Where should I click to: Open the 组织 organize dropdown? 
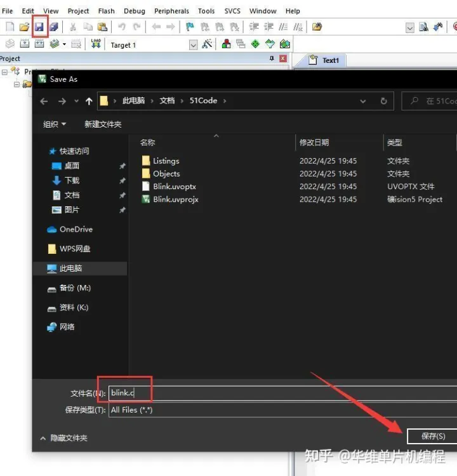pyautogui.click(x=55, y=124)
